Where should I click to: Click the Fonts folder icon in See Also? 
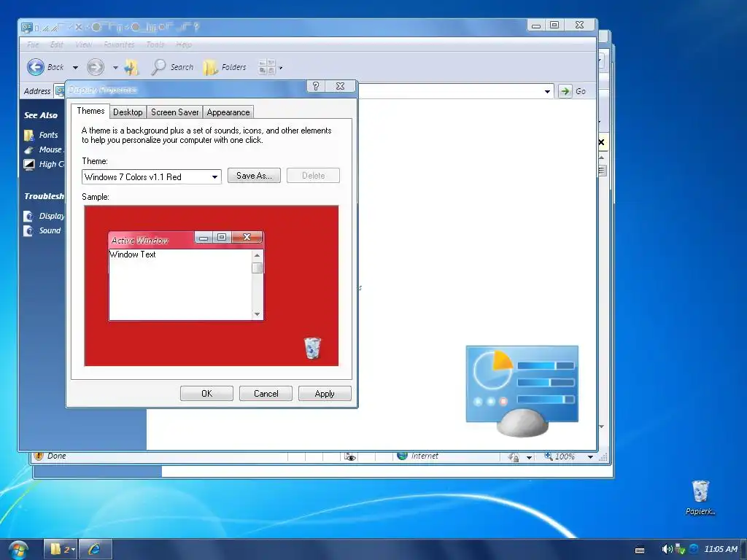28,135
